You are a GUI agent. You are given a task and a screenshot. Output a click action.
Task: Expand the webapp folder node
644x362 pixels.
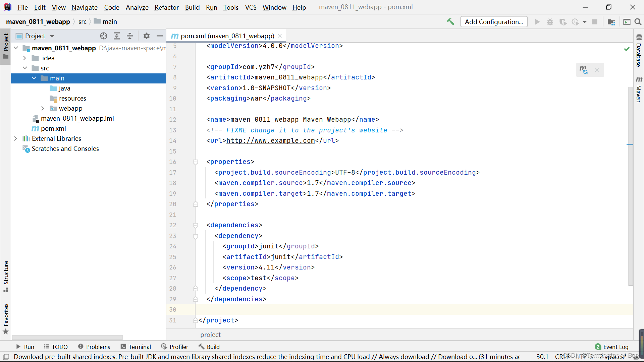43,108
